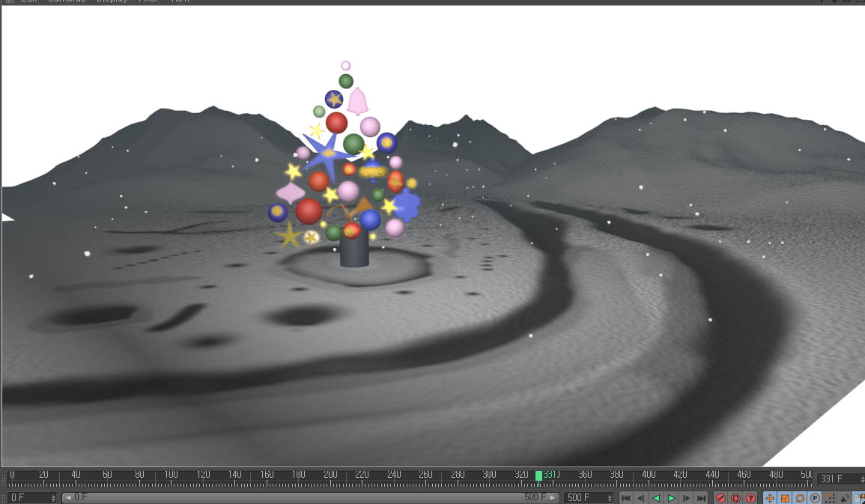The width and height of the screenshot is (865, 504).
Task: Toggle Parameter keyframe recording (P icon)
Action: click(815, 498)
